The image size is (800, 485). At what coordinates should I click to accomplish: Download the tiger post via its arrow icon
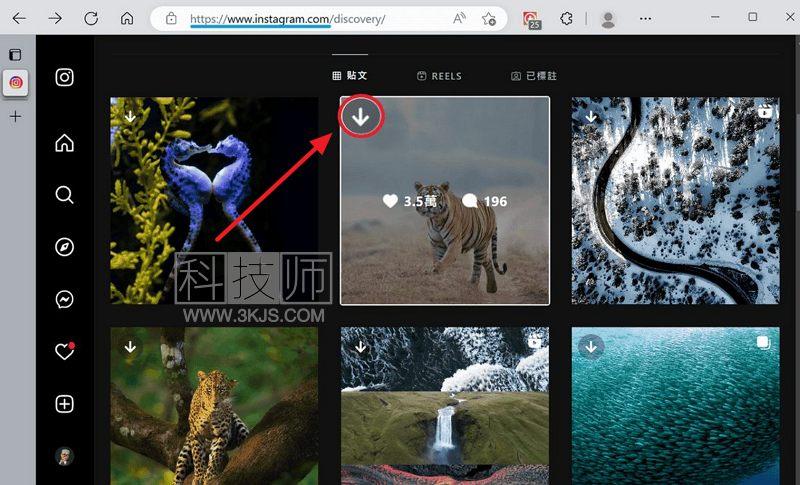(x=361, y=117)
